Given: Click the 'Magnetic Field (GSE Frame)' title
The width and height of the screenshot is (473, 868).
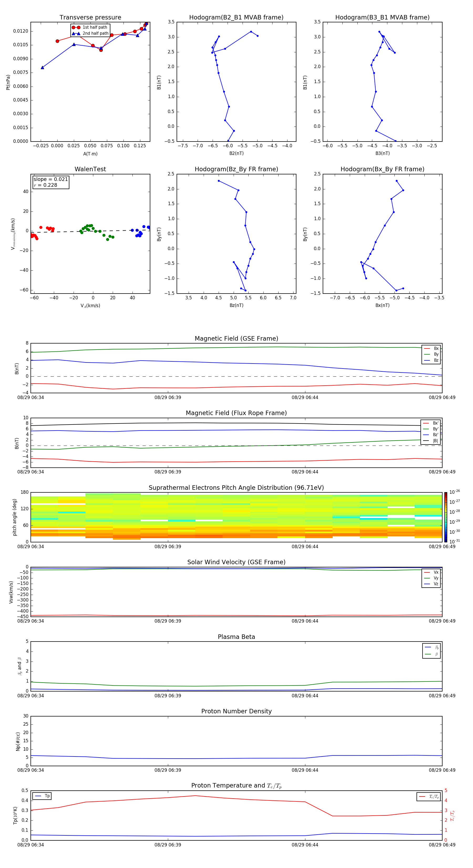Looking at the screenshot, I should (x=236, y=339).
